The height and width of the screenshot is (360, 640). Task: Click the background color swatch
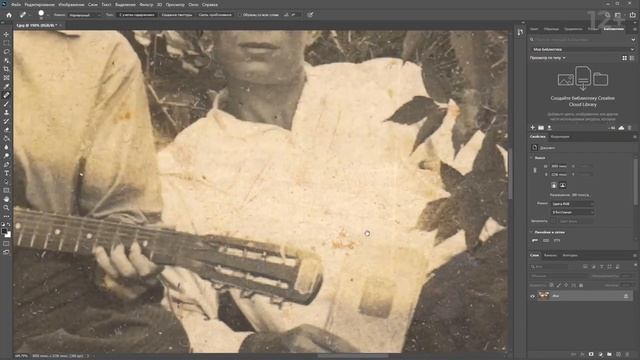coord(8,235)
